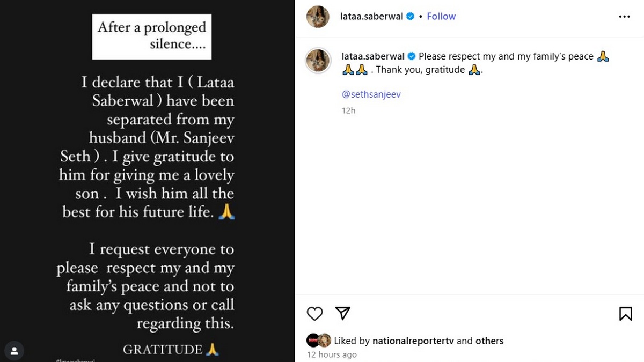
Task: Open the nationalreportertv profile in likes
Action: [x=413, y=341]
